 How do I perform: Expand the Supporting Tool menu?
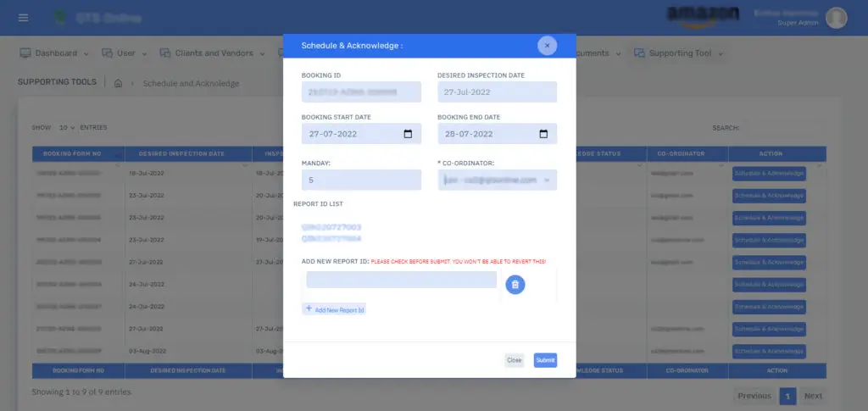pos(678,53)
